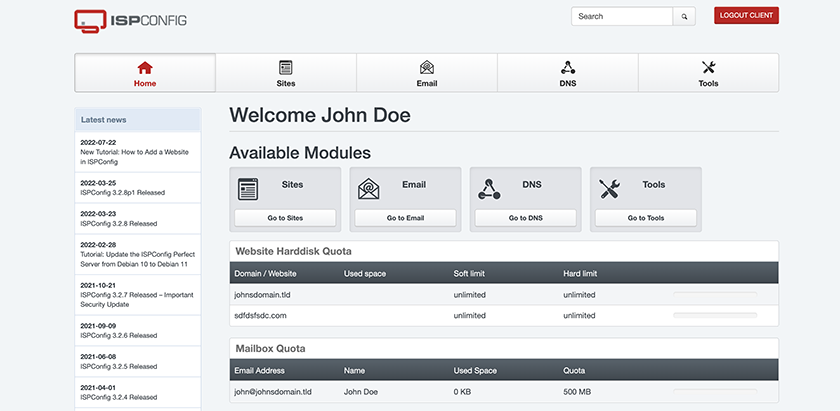Click the Soft limit column header
This screenshot has height=411, width=840.
[469, 273]
